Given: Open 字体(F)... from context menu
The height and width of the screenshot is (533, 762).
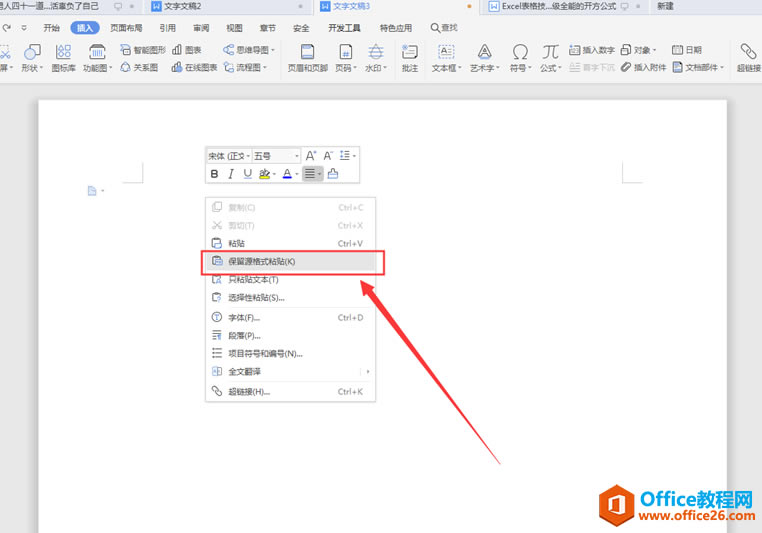Looking at the screenshot, I should (291, 318).
